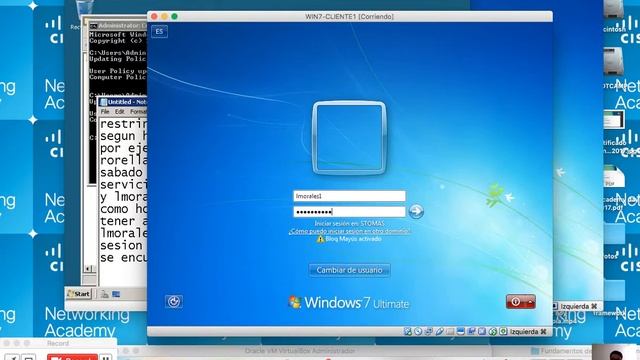This screenshot has width=640, height=360.
Task: Click the green square keyboard capture icon
Action: (x=503, y=331)
